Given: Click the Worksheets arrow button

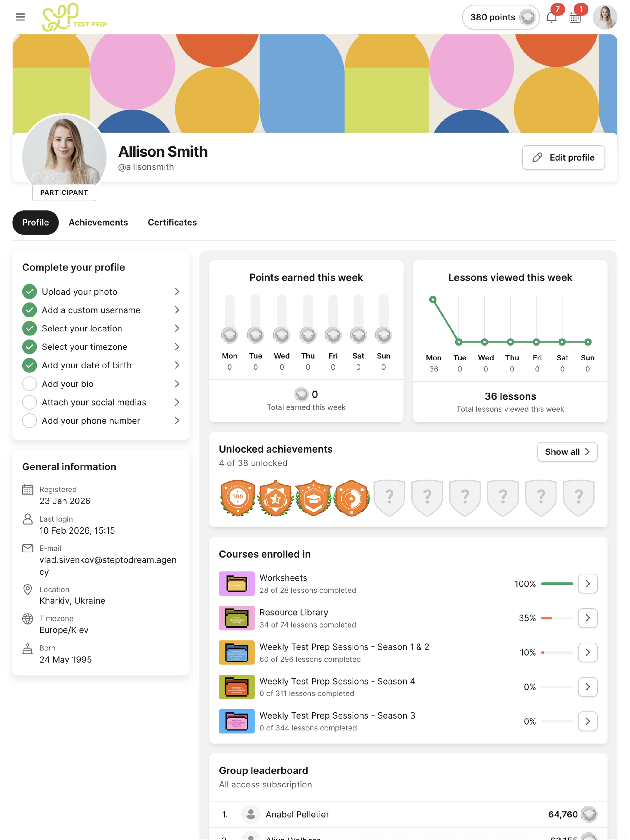Looking at the screenshot, I should (x=588, y=584).
